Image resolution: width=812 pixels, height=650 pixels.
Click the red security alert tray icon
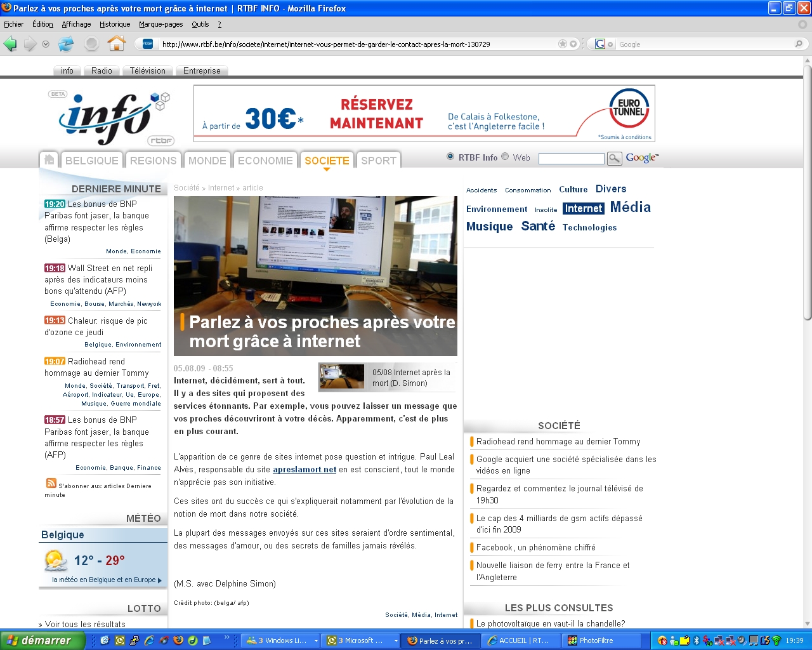point(662,640)
